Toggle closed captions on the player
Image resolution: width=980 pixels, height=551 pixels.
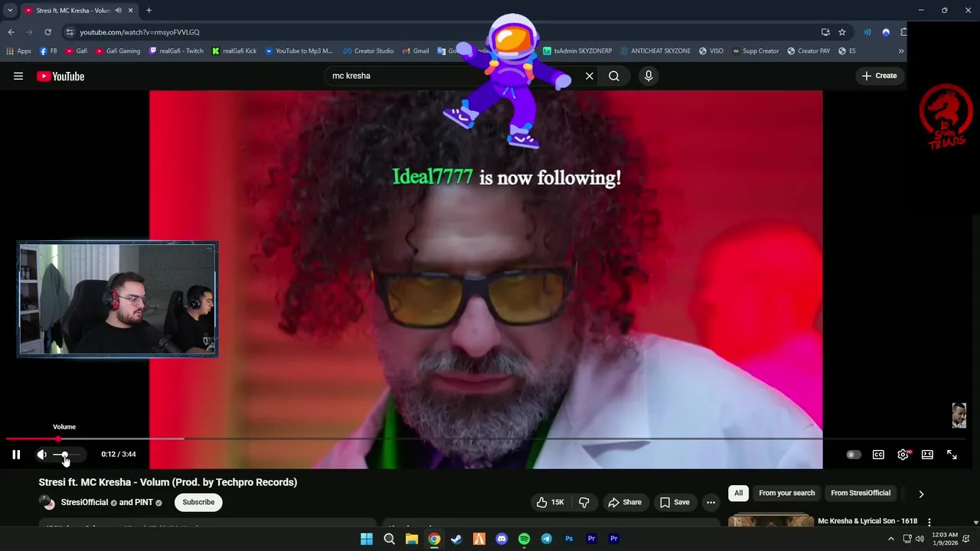tap(878, 455)
